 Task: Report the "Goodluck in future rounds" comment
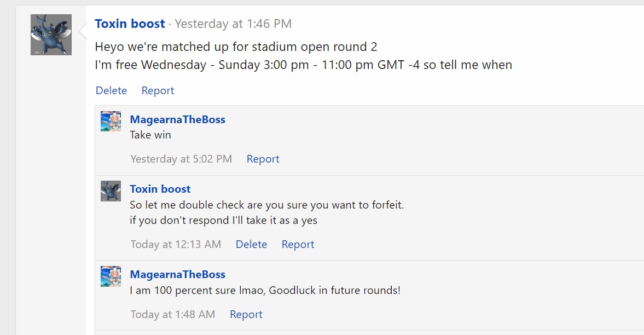pyautogui.click(x=246, y=314)
